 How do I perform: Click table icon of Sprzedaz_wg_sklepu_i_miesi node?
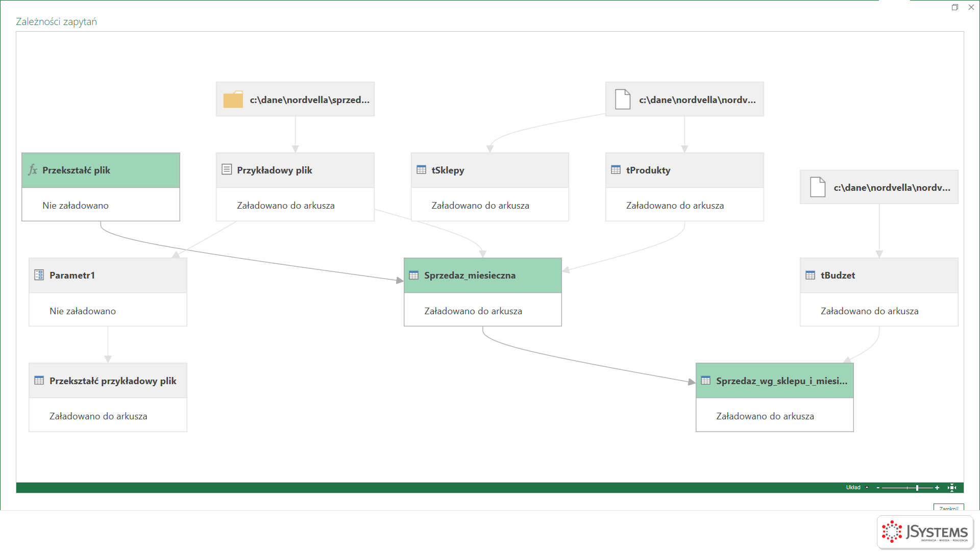706,381
